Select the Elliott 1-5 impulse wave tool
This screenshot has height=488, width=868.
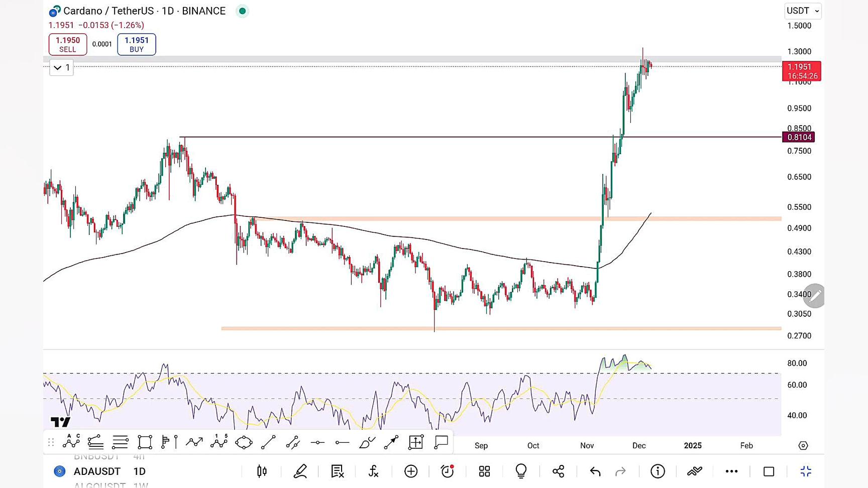(x=219, y=442)
